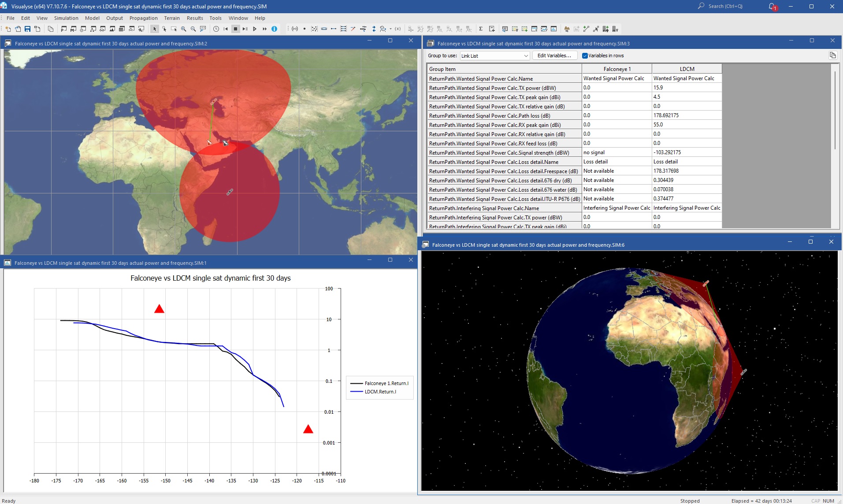Select the arrow pointer tool
The image size is (843, 504).
pos(154,29)
